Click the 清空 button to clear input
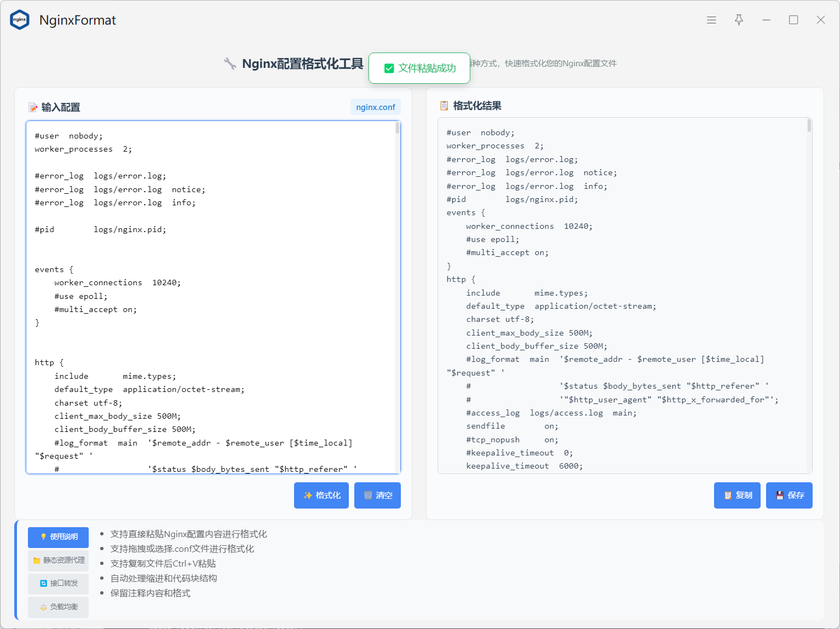This screenshot has height=629, width=840. 377,495
